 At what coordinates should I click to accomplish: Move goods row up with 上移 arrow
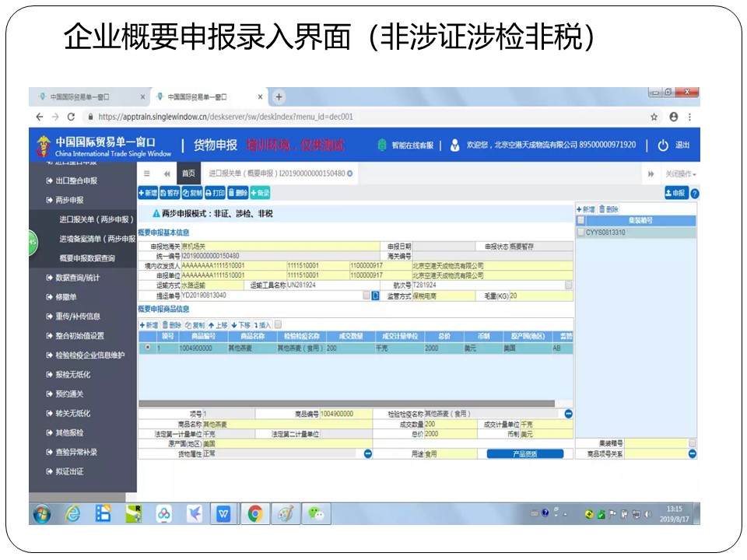[x=219, y=324]
